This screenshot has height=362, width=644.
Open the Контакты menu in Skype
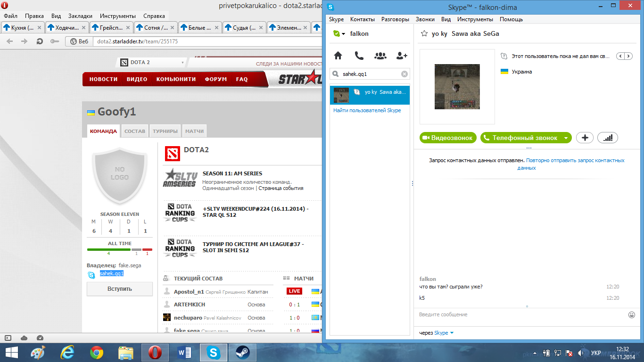[x=363, y=19]
